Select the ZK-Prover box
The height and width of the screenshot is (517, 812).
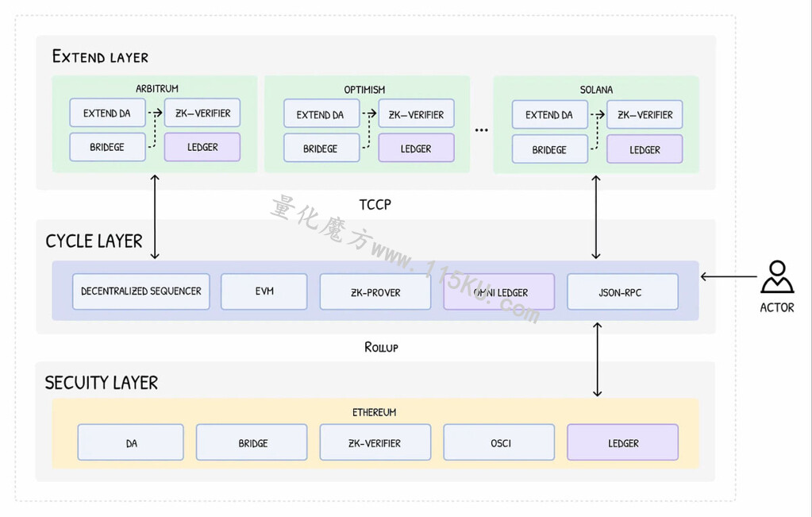point(375,292)
